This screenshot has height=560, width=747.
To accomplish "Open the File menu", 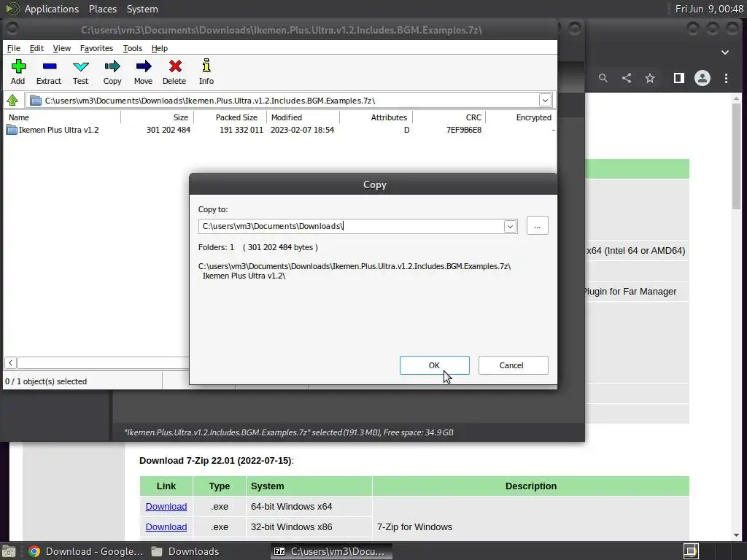I will click(13, 48).
